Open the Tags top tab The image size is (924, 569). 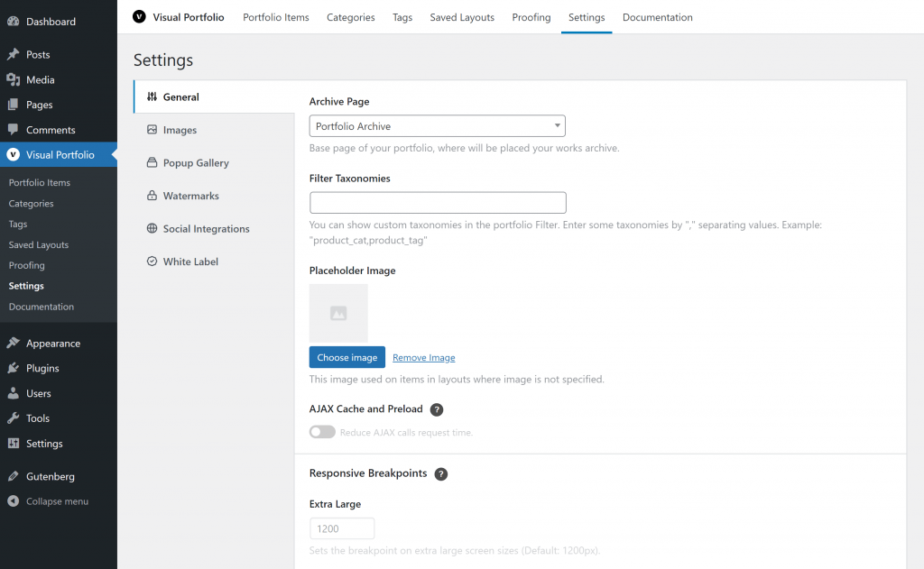(402, 17)
